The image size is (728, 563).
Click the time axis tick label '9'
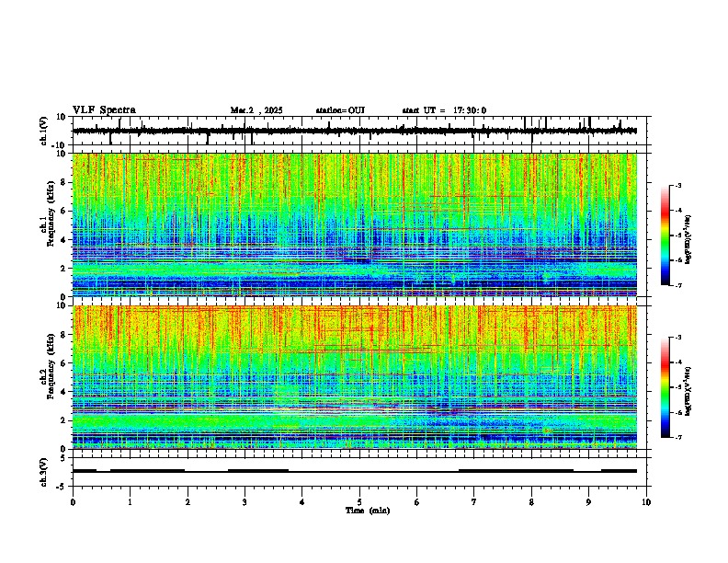[x=588, y=502]
